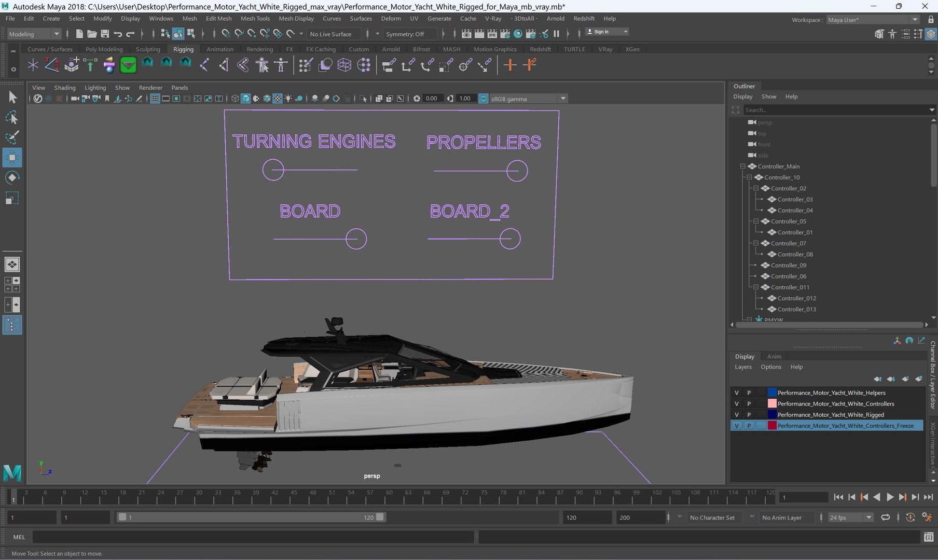Choose the Lasso select tool
The width and height of the screenshot is (938, 560).
[x=12, y=118]
